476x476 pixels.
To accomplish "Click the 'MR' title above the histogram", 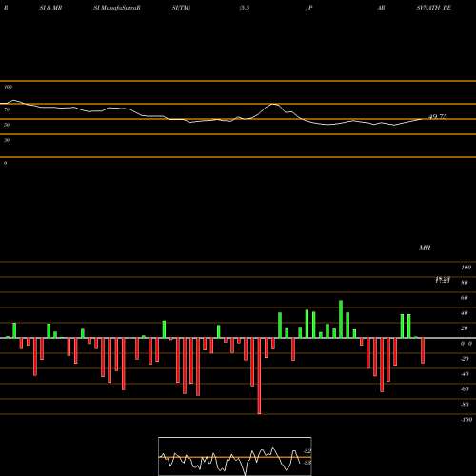I will [x=425, y=248].
